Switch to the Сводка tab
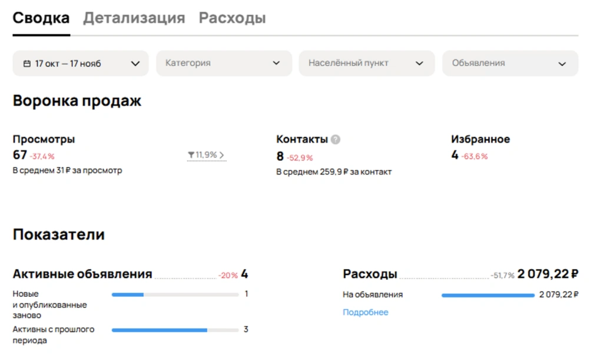Image resolution: width=603 pixels, height=364 pixels. coord(41,18)
